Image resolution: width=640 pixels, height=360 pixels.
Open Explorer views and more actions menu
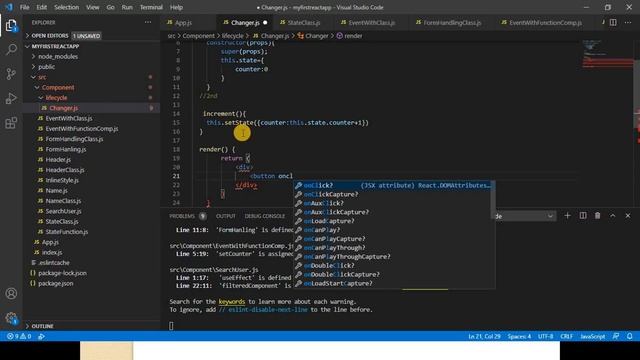tap(148, 22)
